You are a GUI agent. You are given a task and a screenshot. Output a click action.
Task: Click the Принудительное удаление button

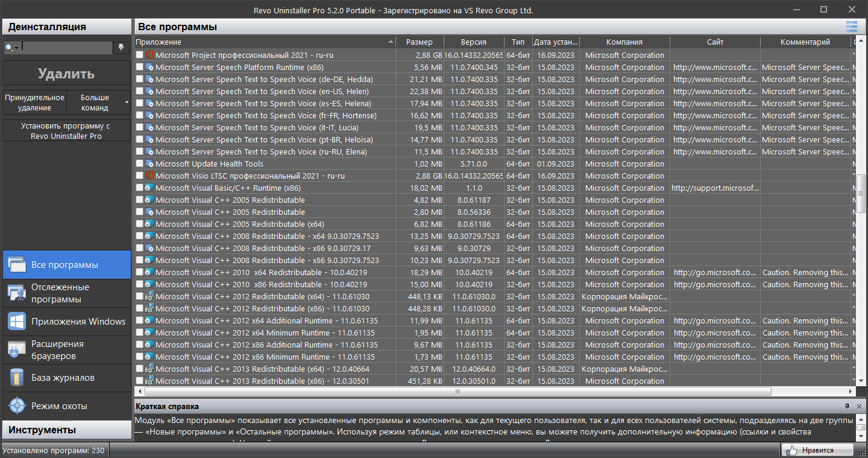[x=34, y=102]
